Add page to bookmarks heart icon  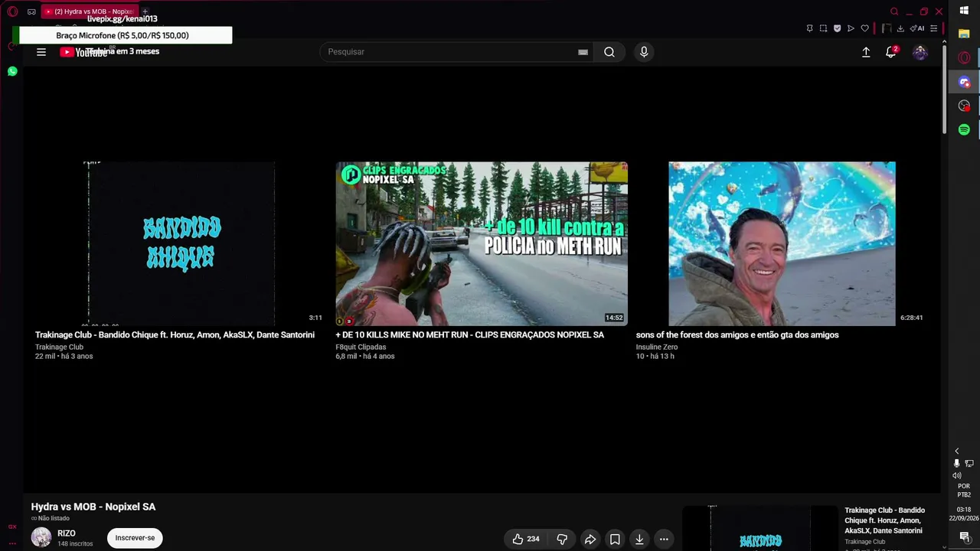(865, 28)
